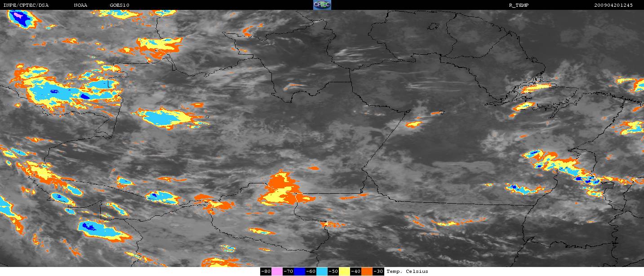This screenshot has height=276, width=644.
Task: Select the pink swatch in the legend
Action: (277, 272)
